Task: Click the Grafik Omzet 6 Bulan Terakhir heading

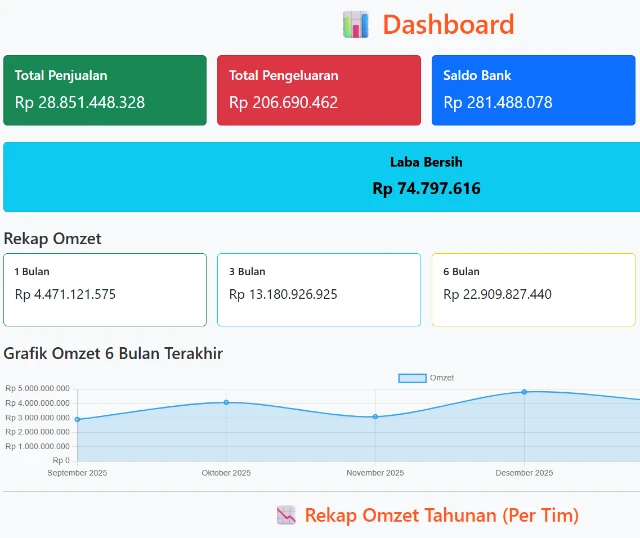Action: [113, 353]
